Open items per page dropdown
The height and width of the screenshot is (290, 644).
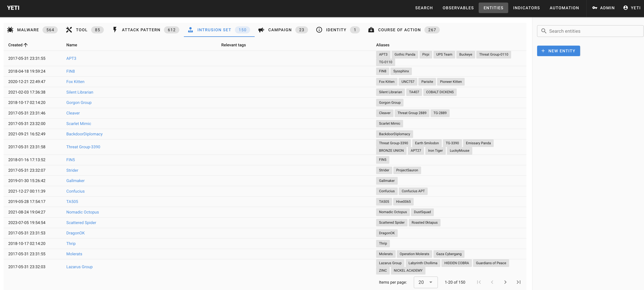coord(425,282)
